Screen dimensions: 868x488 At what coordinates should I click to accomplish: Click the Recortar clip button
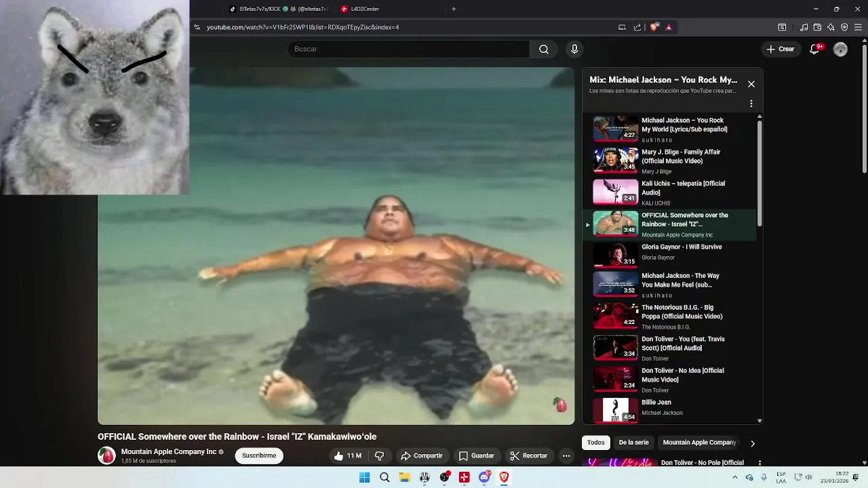coord(528,455)
